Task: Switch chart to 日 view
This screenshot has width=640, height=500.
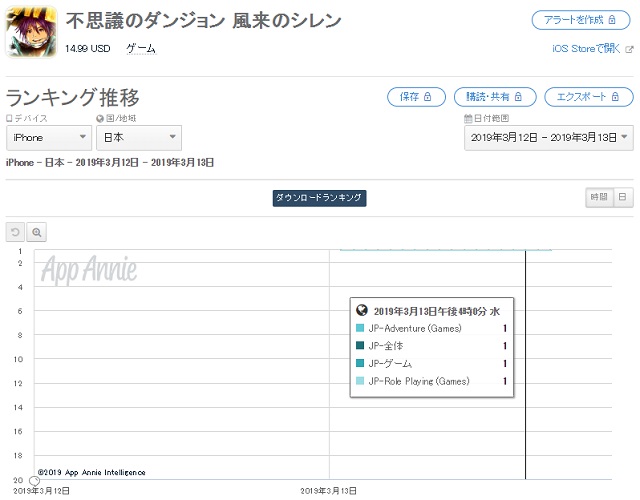Action: (623, 197)
